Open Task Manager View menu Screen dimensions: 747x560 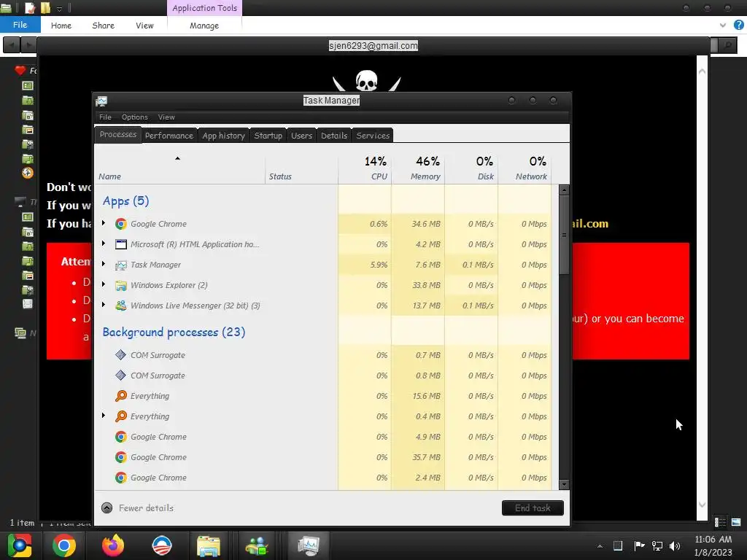(166, 117)
